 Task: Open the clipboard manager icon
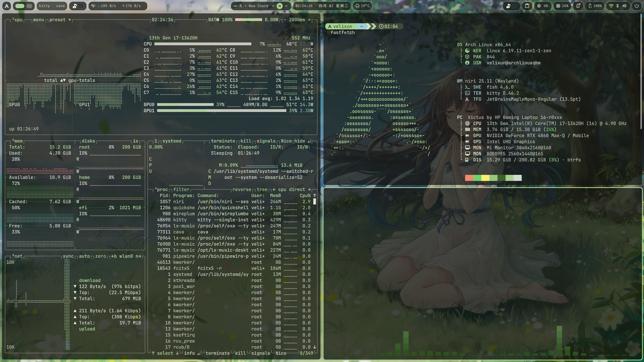(527, 6)
